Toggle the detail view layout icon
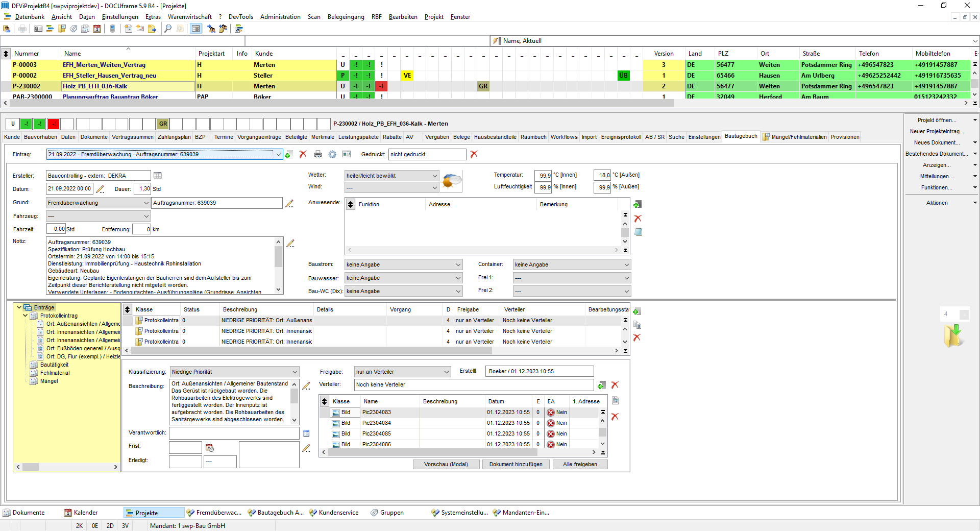This screenshot has height=531, width=980. (195, 29)
